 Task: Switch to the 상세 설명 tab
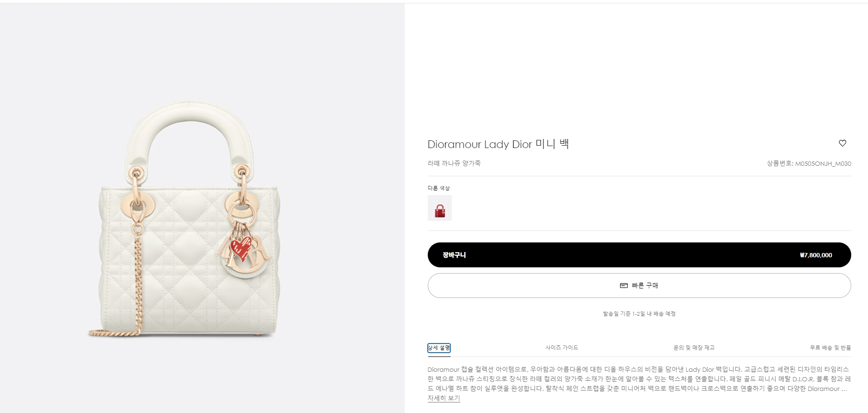[x=439, y=348]
